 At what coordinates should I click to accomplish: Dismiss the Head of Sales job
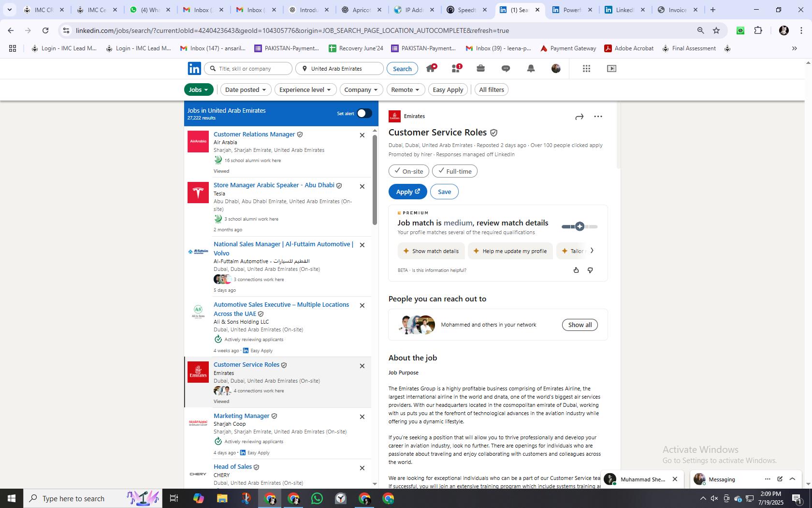[362, 468]
